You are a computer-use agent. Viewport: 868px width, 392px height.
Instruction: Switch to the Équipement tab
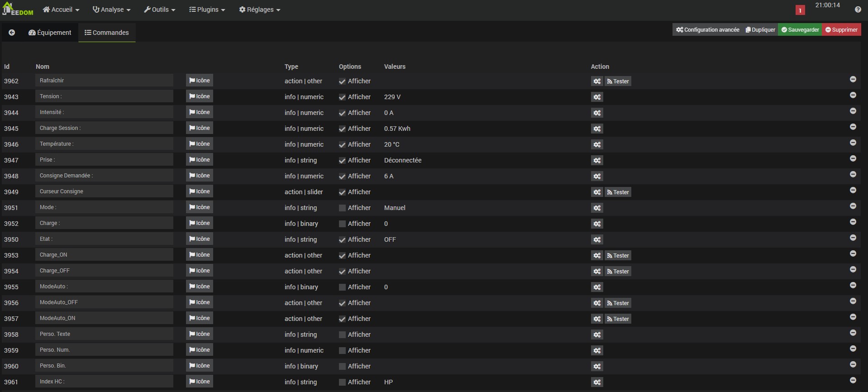[50, 33]
